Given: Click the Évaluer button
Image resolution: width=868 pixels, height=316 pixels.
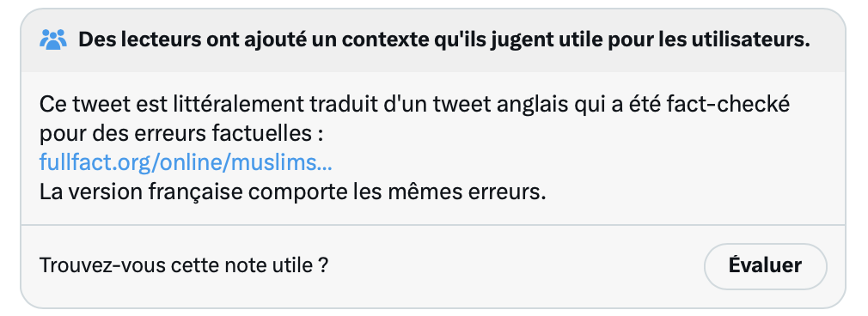Looking at the screenshot, I should pyautogui.click(x=765, y=265).
